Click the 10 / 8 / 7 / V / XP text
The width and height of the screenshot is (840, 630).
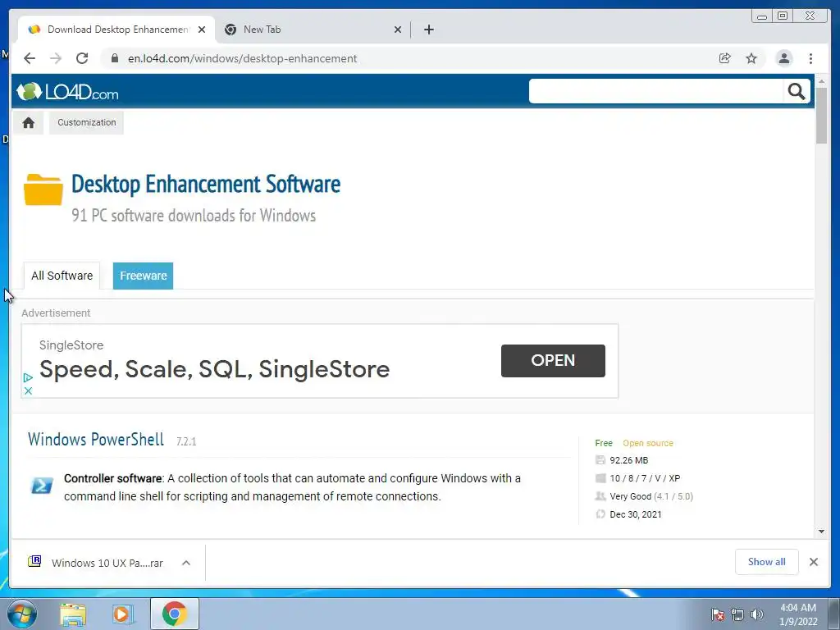pyautogui.click(x=645, y=478)
